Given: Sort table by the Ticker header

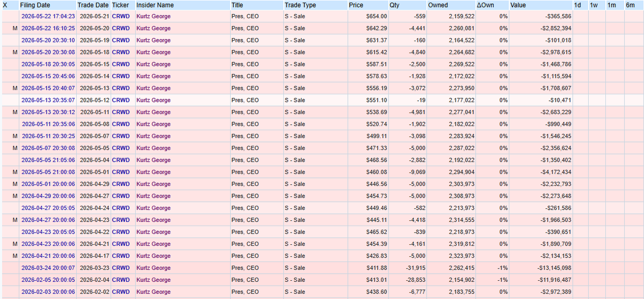Looking at the screenshot, I should tap(121, 5).
